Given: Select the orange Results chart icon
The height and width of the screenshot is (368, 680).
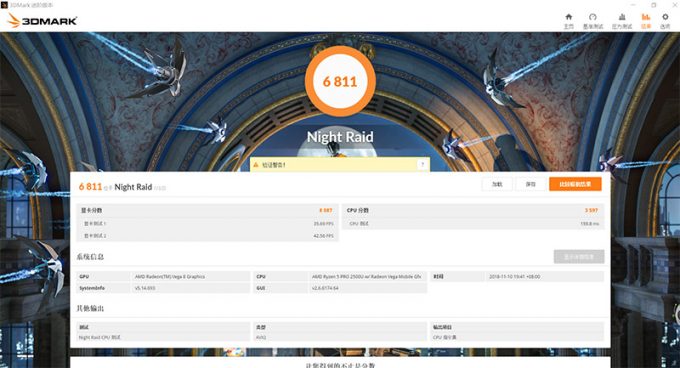Looking at the screenshot, I should 646,17.
